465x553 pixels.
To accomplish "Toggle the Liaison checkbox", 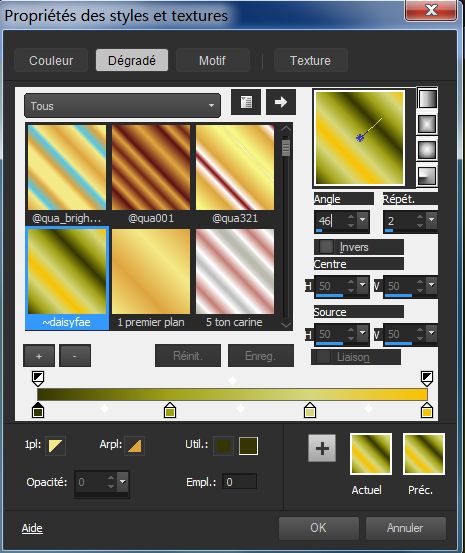I will tap(323, 357).
